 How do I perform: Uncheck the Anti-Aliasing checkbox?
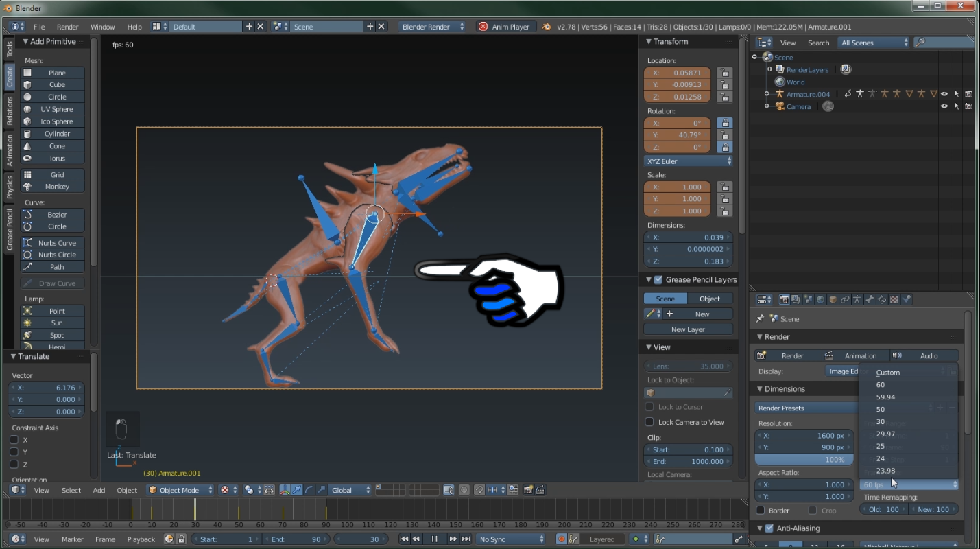click(x=769, y=528)
